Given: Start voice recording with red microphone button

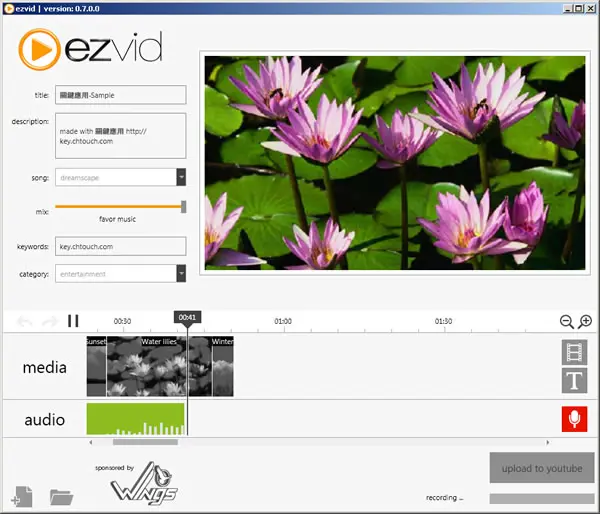Looking at the screenshot, I should (574, 419).
